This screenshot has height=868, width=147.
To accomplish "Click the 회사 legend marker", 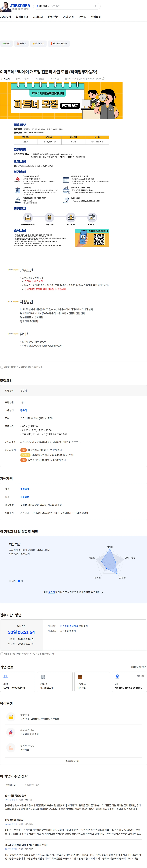I will click(x=10, y=581).
